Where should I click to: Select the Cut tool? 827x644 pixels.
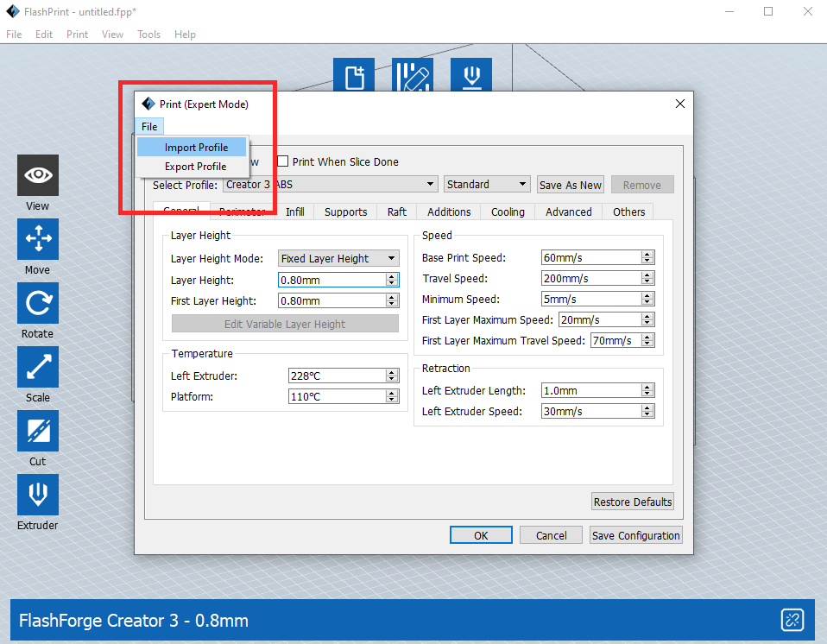(38, 431)
